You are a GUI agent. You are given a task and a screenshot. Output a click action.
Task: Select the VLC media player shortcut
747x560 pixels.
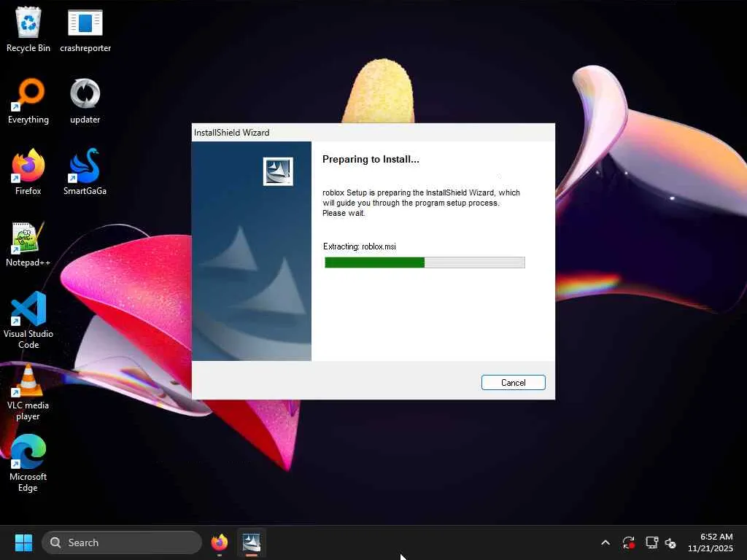pyautogui.click(x=28, y=392)
